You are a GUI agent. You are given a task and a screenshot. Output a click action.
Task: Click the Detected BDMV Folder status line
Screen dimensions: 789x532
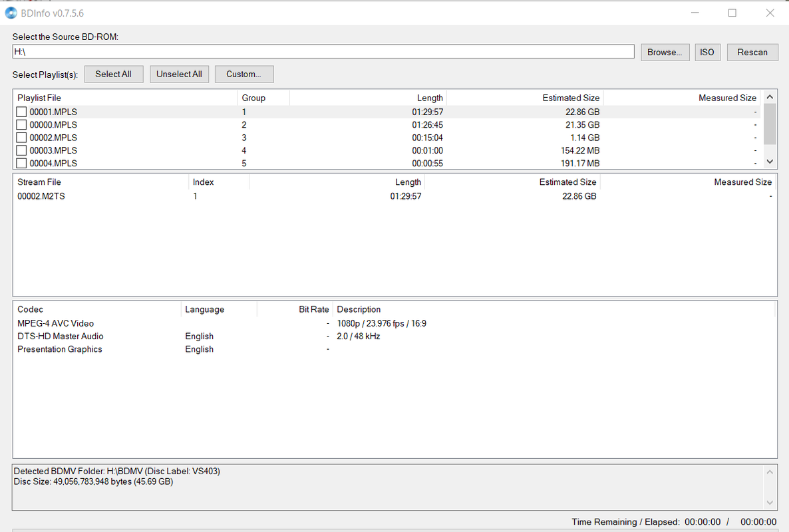point(116,471)
